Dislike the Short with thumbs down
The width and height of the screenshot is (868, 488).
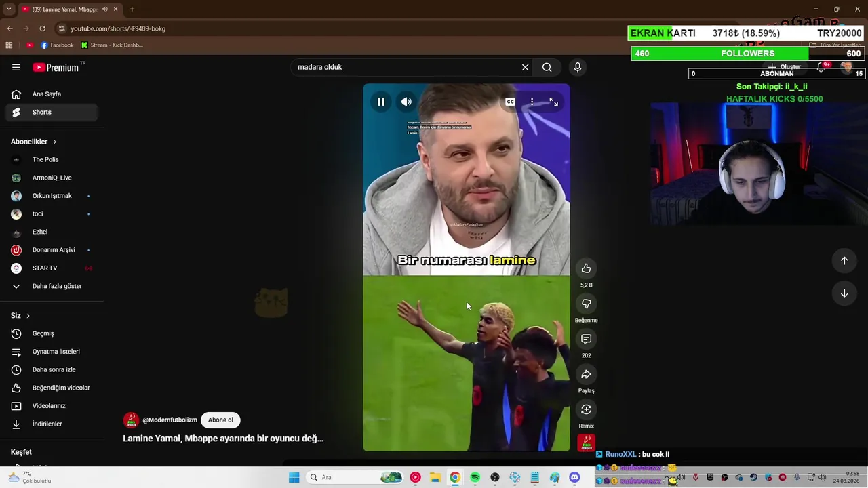586,304
